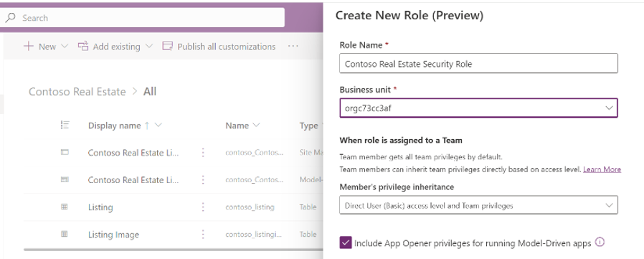The height and width of the screenshot is (259, 644).
Task: Open more options for the site map row
Action: click(203, 153)
